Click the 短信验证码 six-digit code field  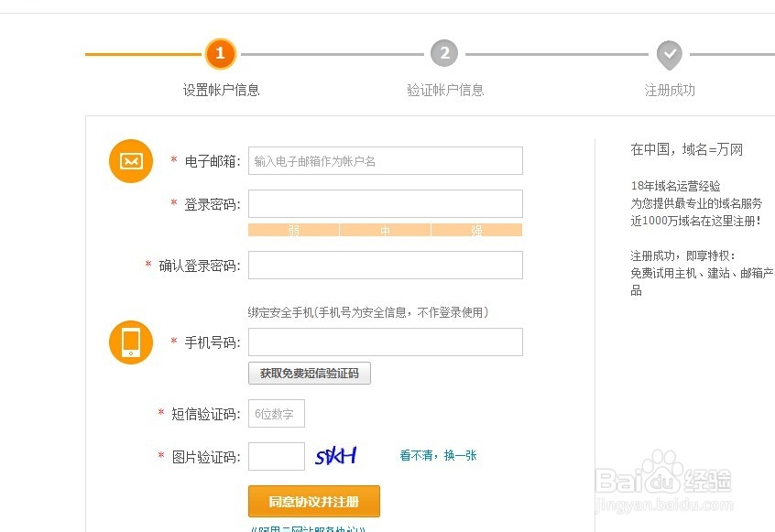(x=276, y=413)
